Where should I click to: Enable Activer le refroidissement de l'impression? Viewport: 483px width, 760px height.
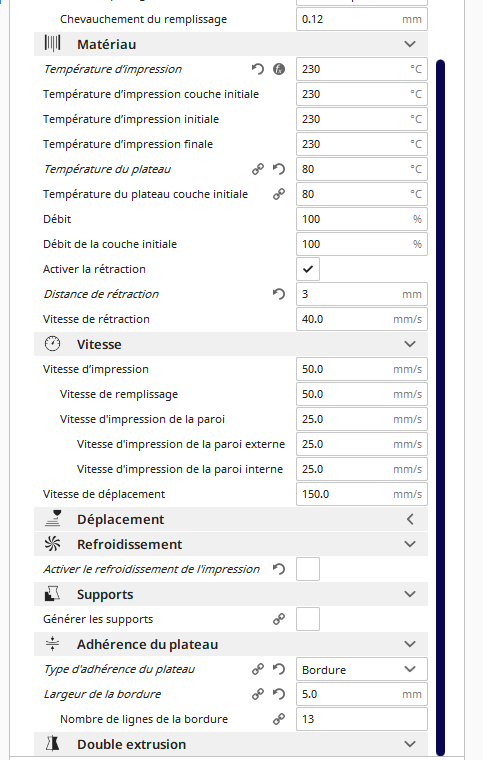click(308, 569)
